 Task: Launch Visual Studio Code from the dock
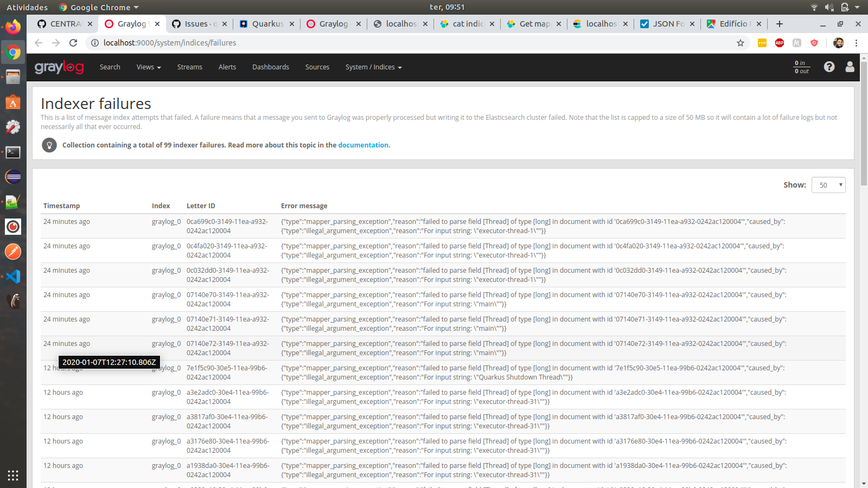(12, 277)
